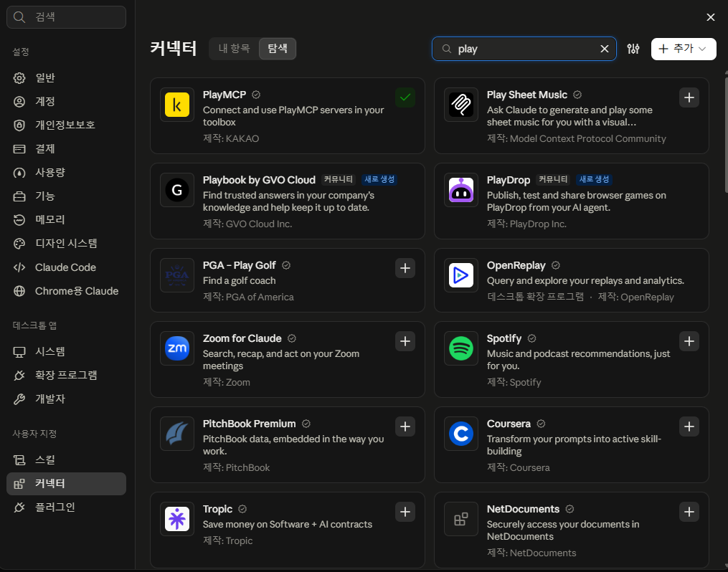Open 디자인 시스템 settings
The image size is (728, 572).
click(67, 244)
